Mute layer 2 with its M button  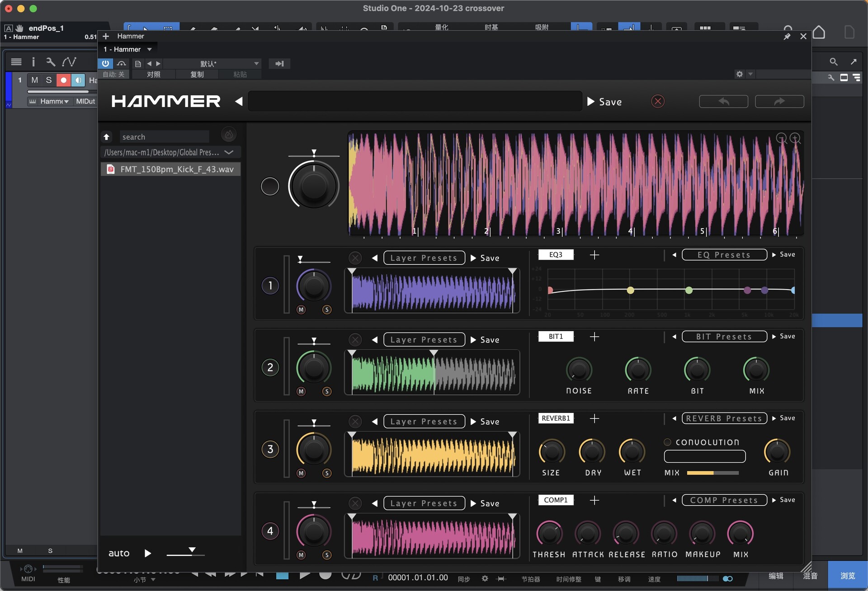pos(301,391)
